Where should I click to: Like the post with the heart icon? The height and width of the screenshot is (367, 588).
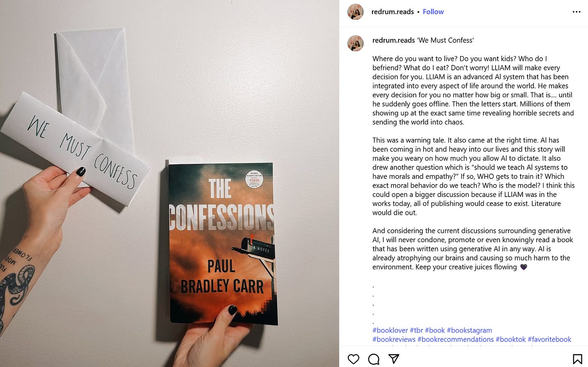click(x=353, y=359)
